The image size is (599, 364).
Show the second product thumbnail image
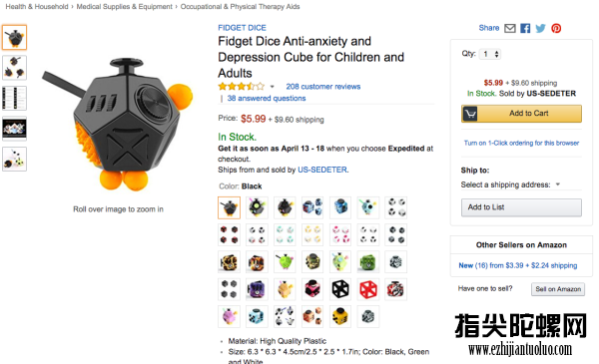coord(15,68)
